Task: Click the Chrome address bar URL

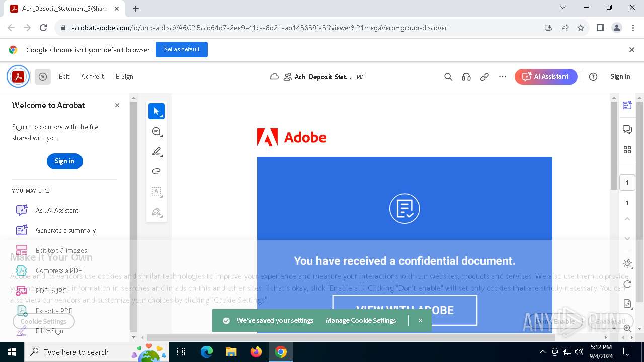Action: tap(259, 28)
